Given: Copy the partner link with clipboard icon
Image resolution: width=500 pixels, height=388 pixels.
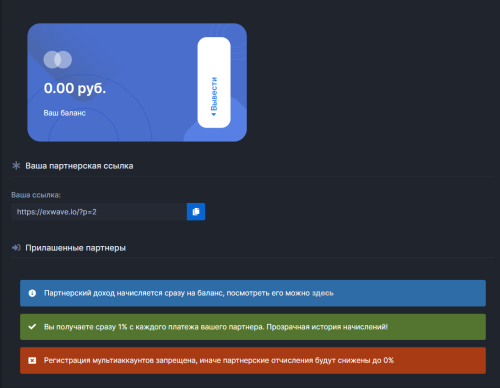Looking at the screenshot, I should tap(196, 212).
